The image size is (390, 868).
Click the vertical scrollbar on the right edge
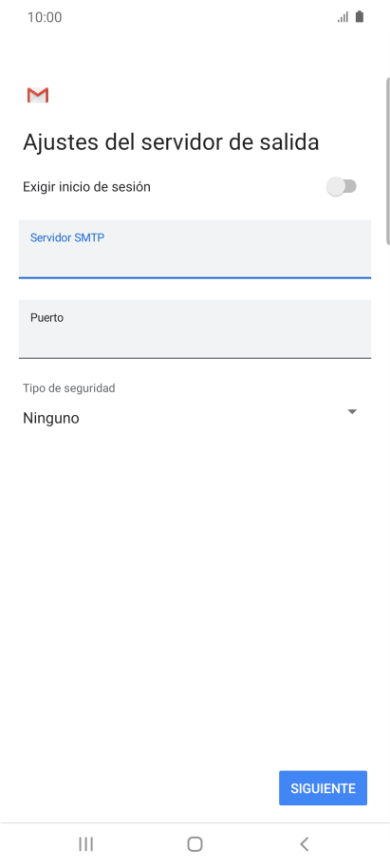(387, 160)
